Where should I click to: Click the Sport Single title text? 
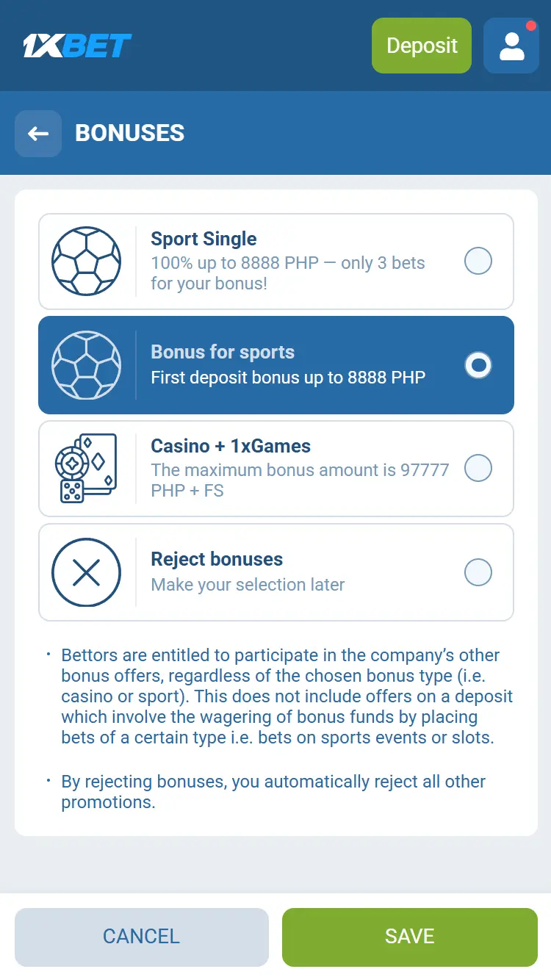tap(204, 239)
